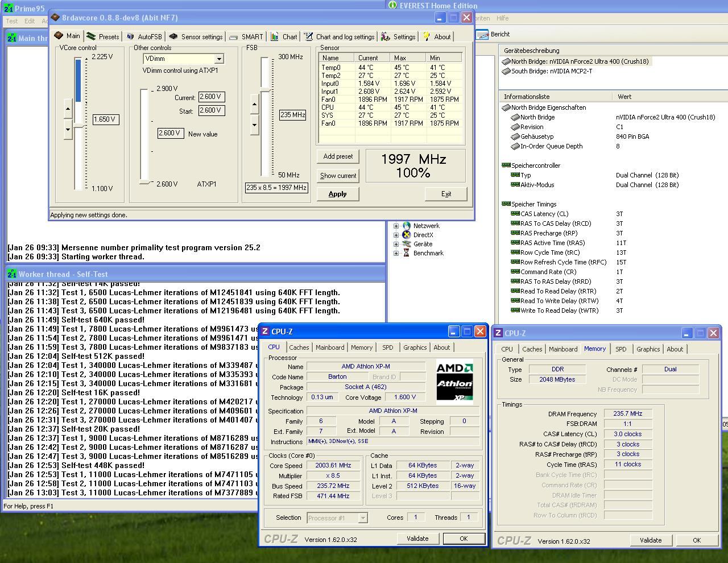Expand the DirectX tree node
Viewport: 728px width, 563px height.
396,235
